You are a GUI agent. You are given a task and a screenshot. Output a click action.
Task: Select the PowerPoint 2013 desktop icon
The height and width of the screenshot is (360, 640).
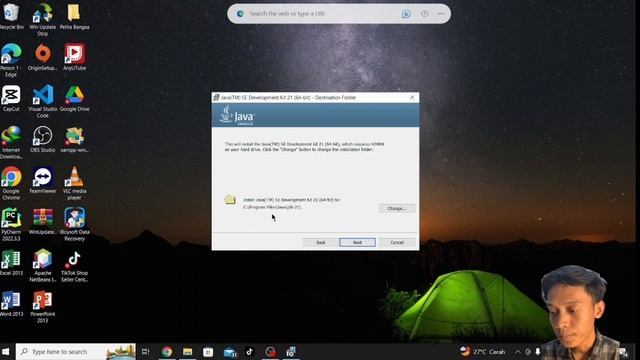click(x=42, y=307)
